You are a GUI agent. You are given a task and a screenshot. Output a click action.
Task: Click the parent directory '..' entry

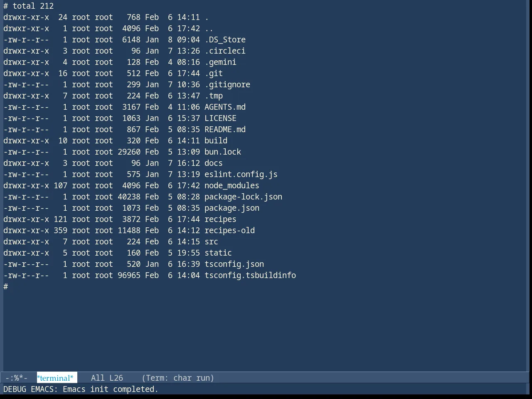click(x=209, y=28)
